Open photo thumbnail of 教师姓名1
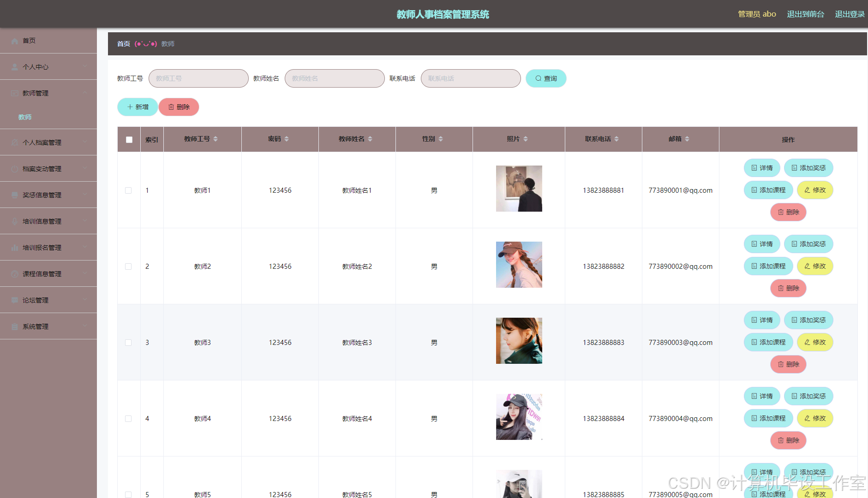The height and width of the screenshot is (498, 868). tap(519, 189)
